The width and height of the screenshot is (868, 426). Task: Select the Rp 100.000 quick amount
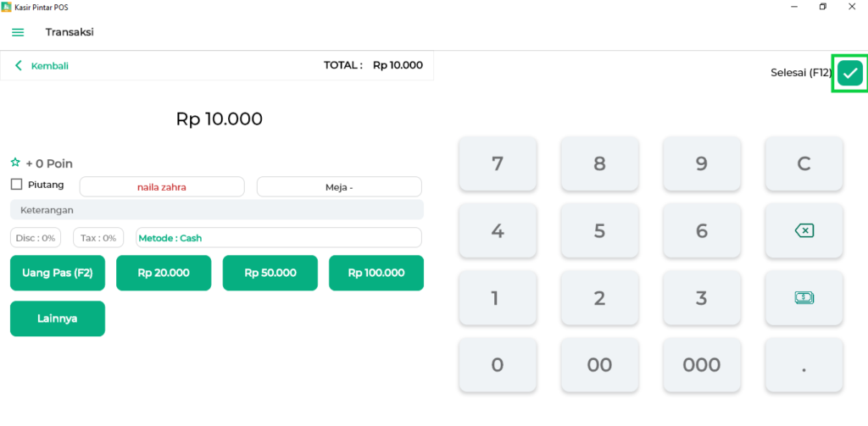point(376,273)
